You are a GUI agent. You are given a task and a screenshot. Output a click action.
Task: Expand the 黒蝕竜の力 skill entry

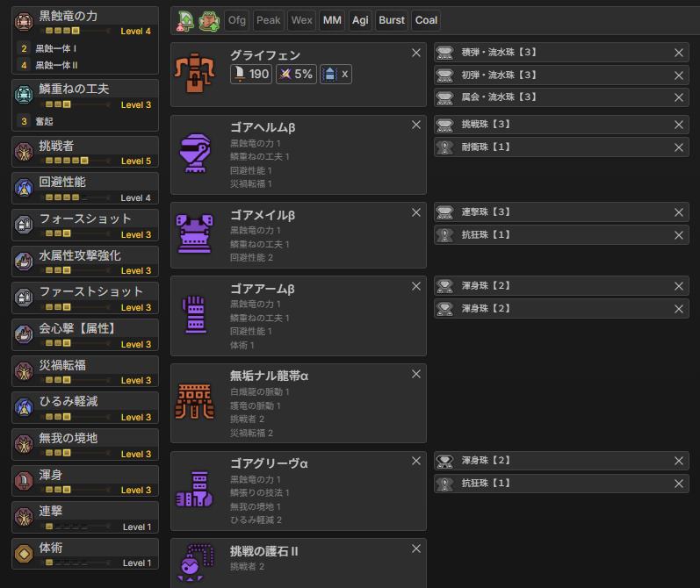point(85,23)
